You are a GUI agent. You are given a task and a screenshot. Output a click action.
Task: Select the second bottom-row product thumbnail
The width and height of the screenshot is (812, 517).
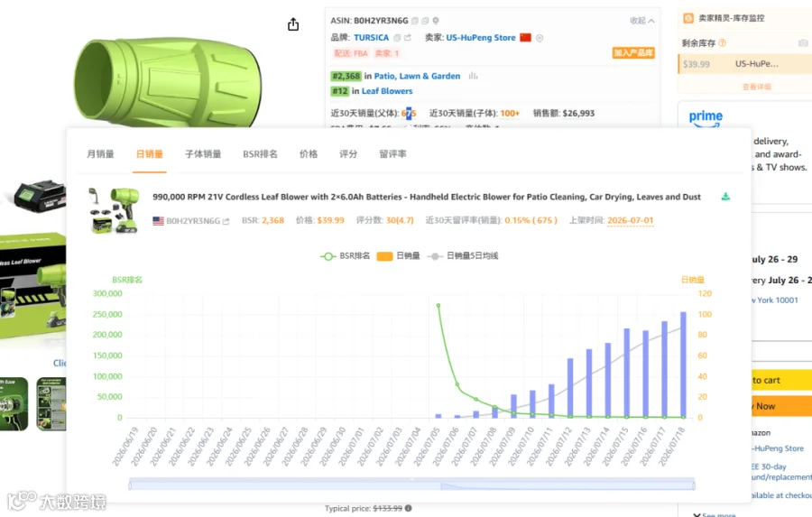(51, 404)
